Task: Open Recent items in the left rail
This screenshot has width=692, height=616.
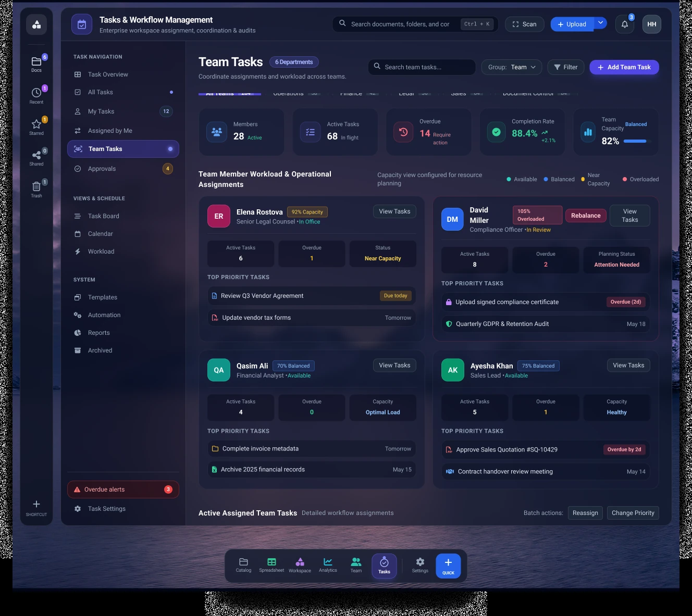Action: point(36,95)
